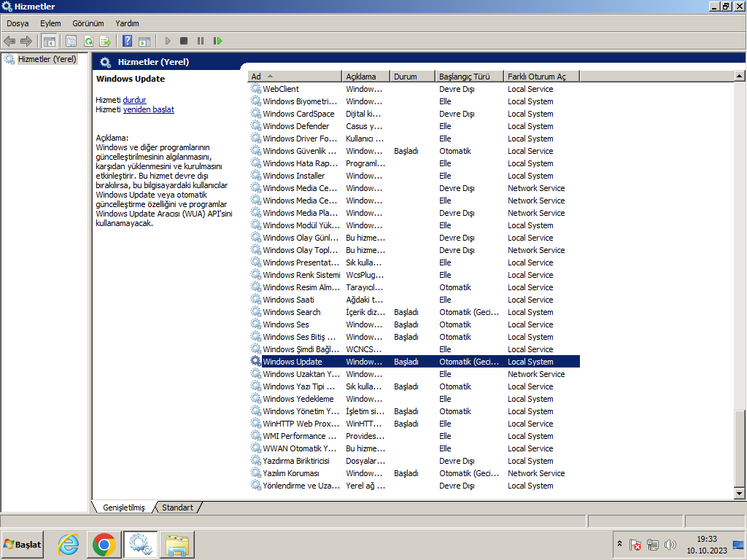The image size is (747, 560).
Task: Switch to the Standart tab
Action: point(177,507)
